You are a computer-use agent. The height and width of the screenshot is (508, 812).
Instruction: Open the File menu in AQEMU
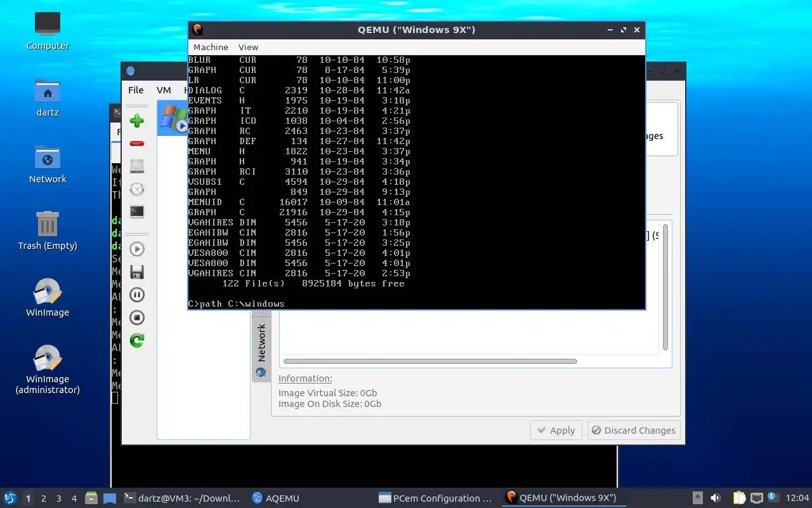[x=136, y=90]
